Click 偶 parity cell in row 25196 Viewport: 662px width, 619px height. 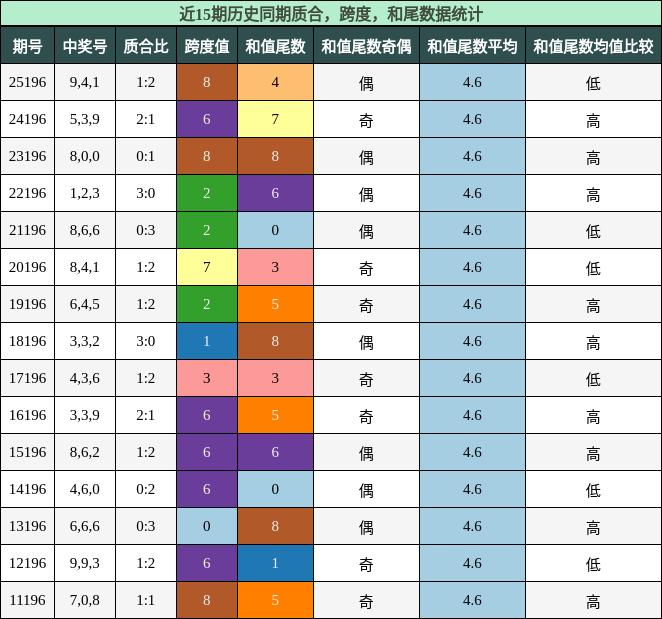point(366,82)
